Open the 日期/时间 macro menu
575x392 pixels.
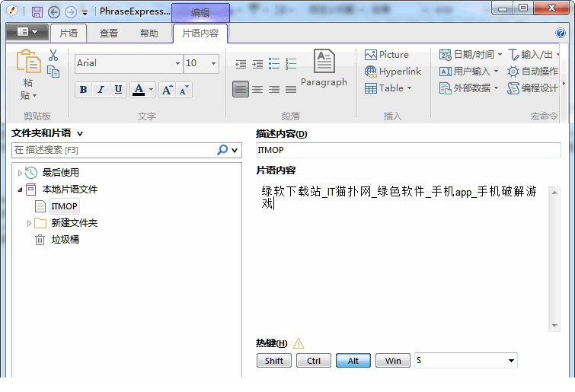click(x=471, y=55)
